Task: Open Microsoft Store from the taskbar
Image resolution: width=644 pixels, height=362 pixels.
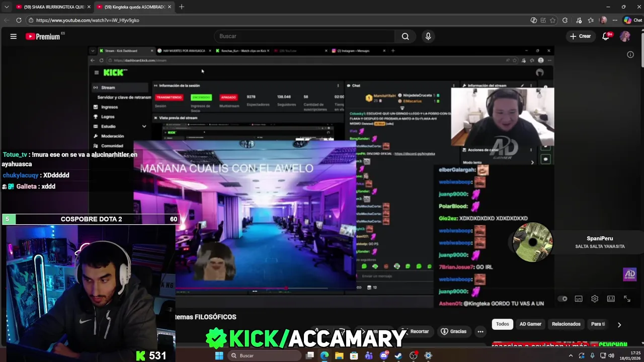Action: click(x=354, y=355)
